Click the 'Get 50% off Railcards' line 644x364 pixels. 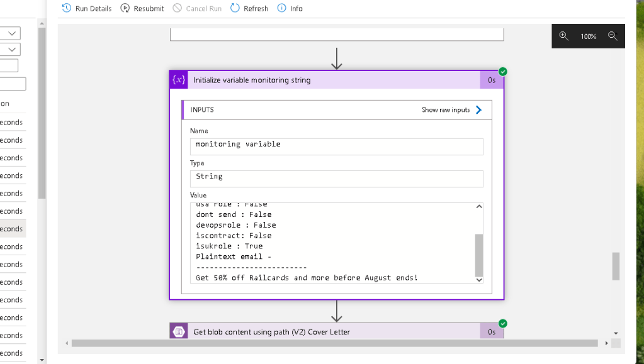(x=307, y=277)
